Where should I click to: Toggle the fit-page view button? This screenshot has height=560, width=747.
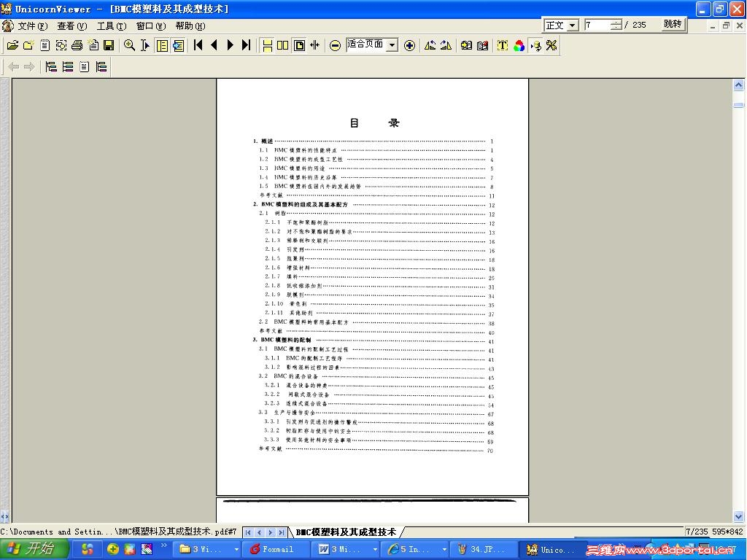pos(299,45)
